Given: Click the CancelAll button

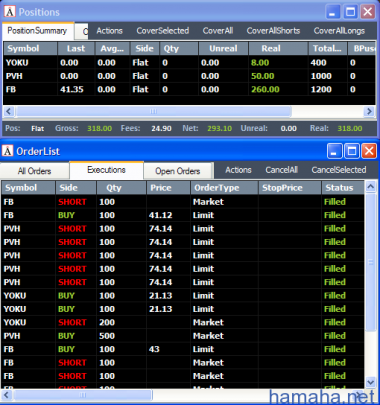Looking at the screenshot, I should 282,170.
